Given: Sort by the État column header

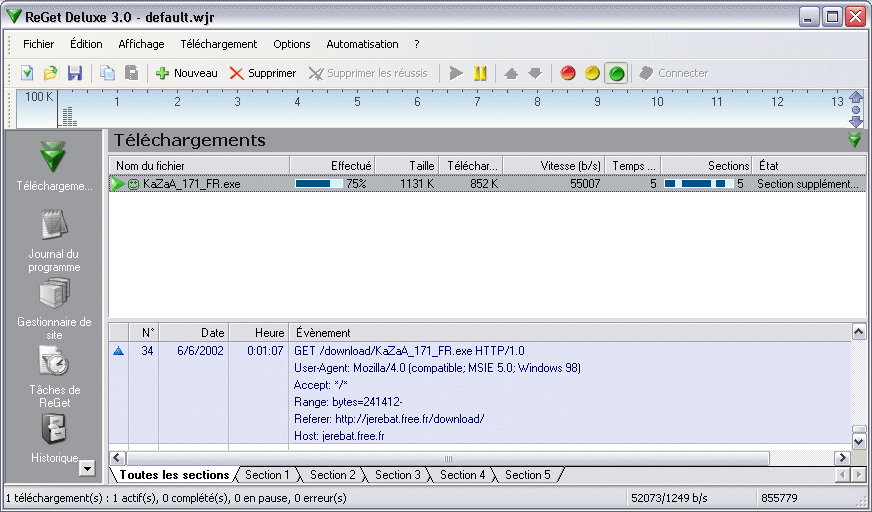Looking at the screenshot, I should tap(809, 166).
